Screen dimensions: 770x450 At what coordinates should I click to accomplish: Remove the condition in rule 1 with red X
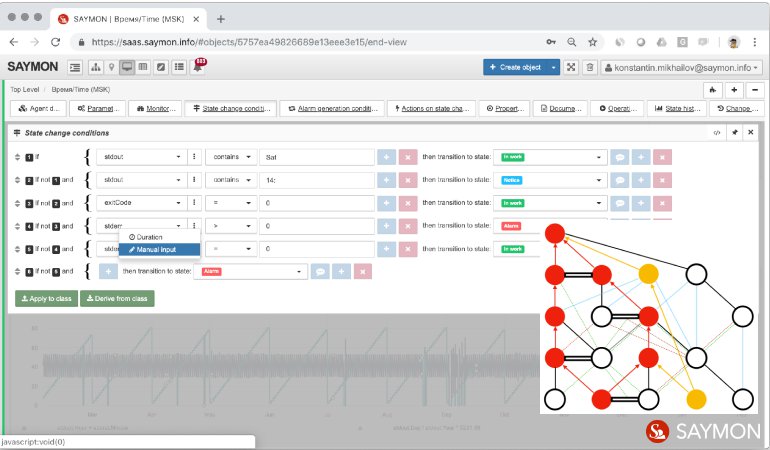[408, 157]
